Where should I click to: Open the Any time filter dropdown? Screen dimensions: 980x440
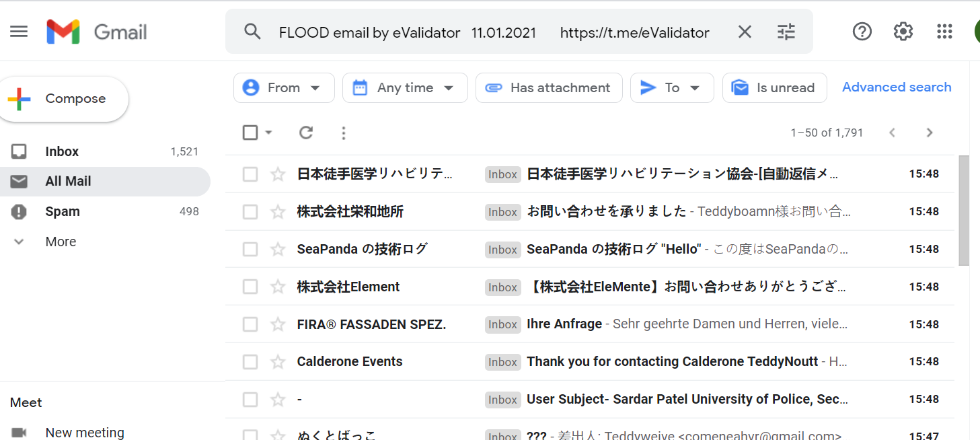pyautogui.click(x=405, y=88)
